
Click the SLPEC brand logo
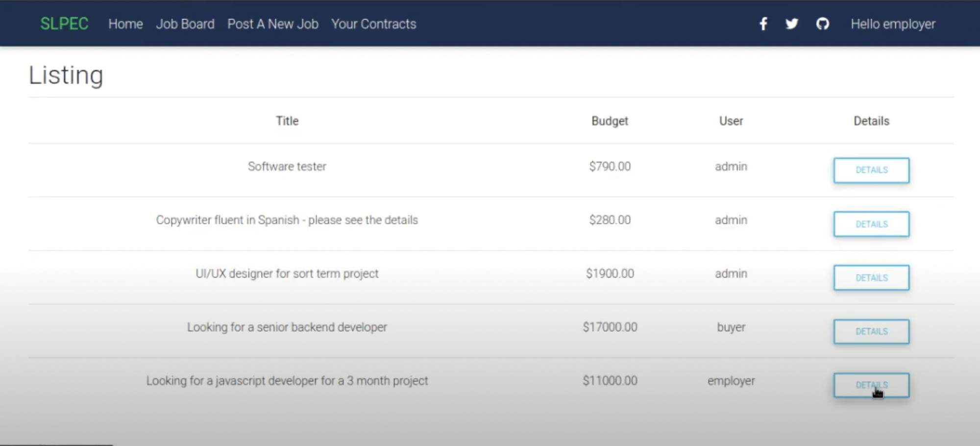click(x=64, y=24)
